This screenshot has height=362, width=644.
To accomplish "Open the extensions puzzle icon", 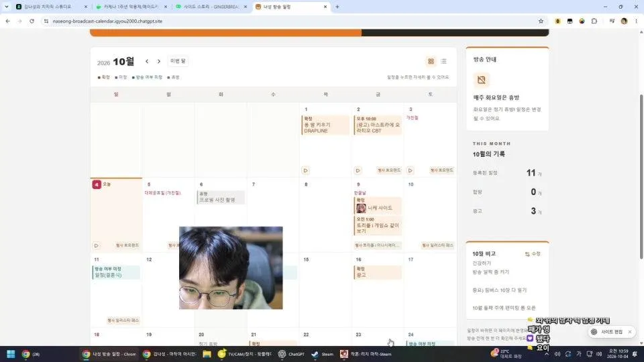I will coord(594,21).
